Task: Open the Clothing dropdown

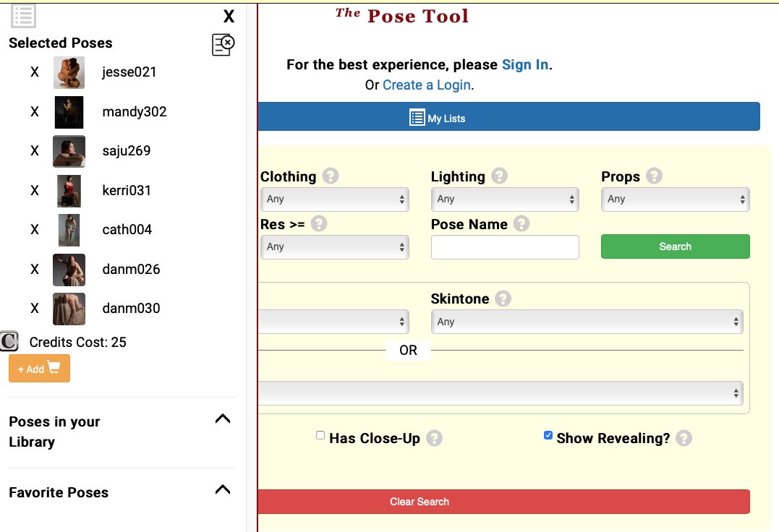Action: click(335, 199)
